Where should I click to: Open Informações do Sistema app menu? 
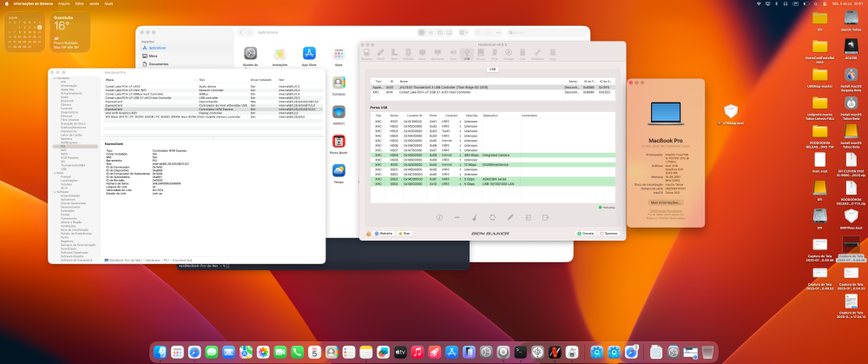[x=33, y=3]
